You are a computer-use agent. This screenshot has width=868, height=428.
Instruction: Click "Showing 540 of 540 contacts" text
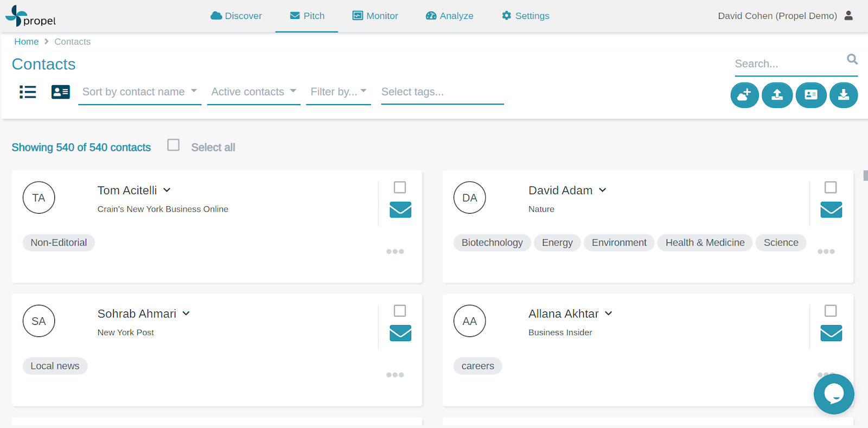[x=81, y=148]
